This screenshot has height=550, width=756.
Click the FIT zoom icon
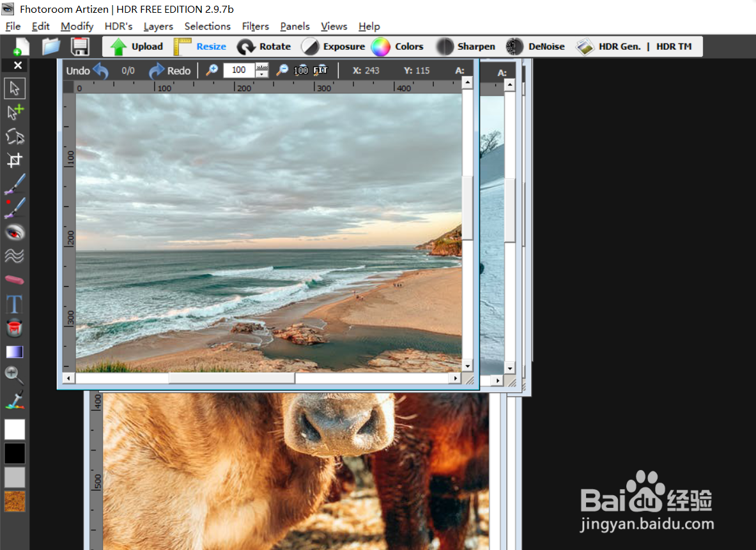click(x=321, y=70)
